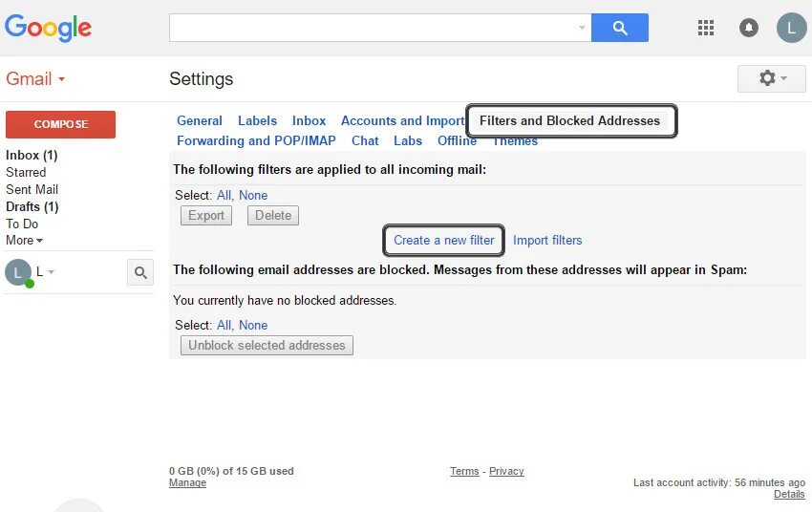The height and width of the screenshot is (512, 812).
Task: Open the Gmail dropdown menu
Action: coord(35,78)
